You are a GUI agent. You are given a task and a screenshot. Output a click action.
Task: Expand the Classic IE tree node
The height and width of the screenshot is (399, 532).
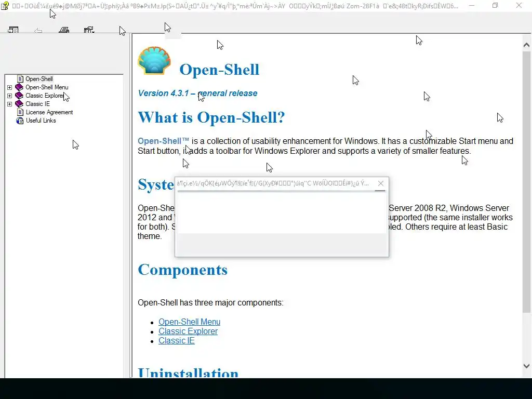[9, 104]
